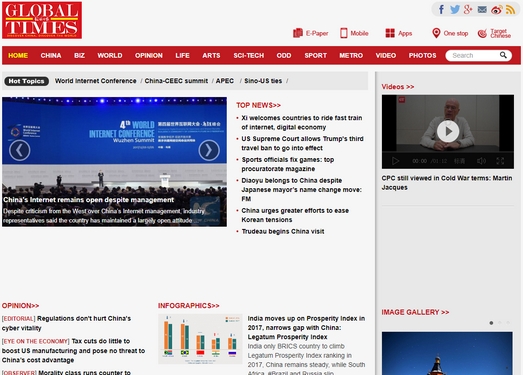Select the first image gallery dot
Viewport: 523px width, 375px height.
click(491, 323)
